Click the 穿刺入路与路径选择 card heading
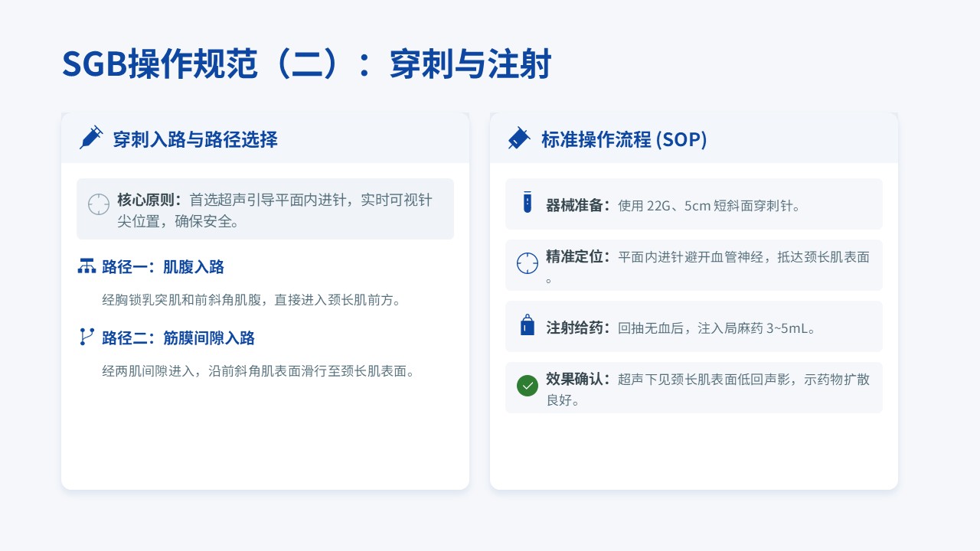Viewport: 980px width, 551px height. (x=195, y=139)
